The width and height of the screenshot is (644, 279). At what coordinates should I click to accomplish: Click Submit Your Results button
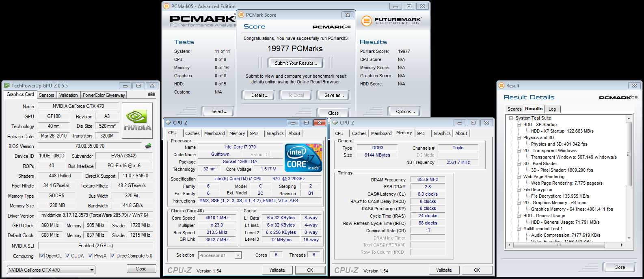[296, 63]
